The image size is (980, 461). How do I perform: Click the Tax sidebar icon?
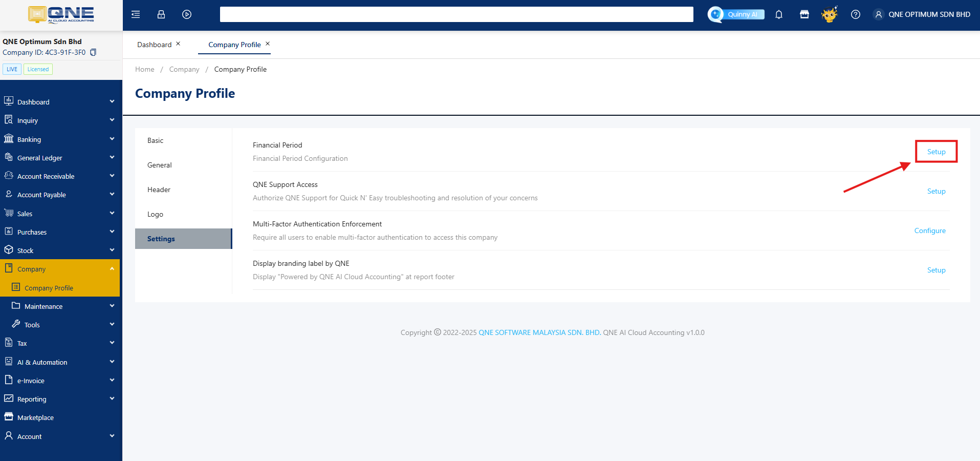click(9, 343)
